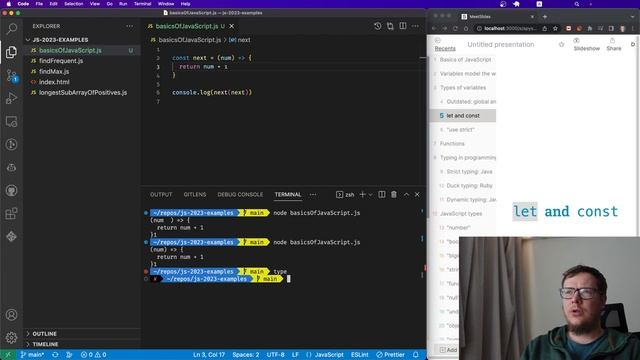Open findFrequent.js in explorer

point(61,61)
